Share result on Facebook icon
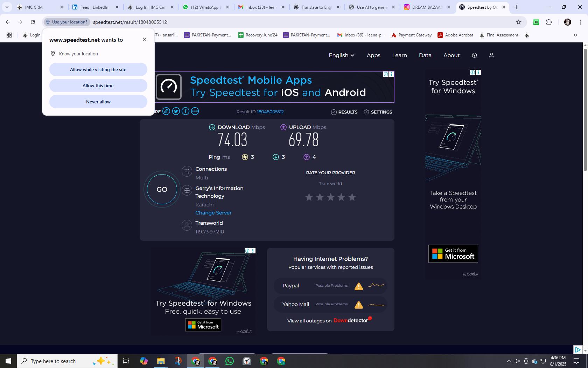Screen dimensions: 588x368 click(185, 111)
